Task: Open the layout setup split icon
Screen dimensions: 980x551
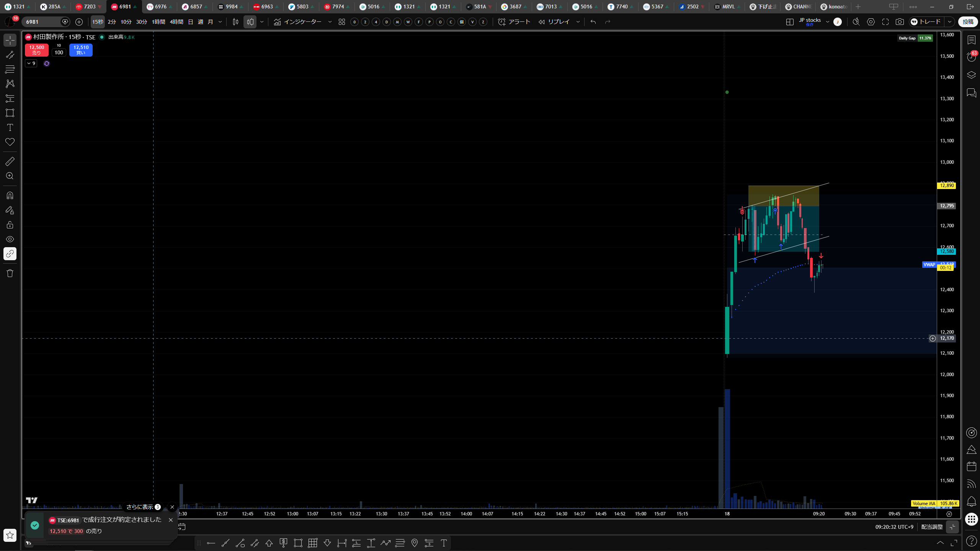Action: [790, 22]
